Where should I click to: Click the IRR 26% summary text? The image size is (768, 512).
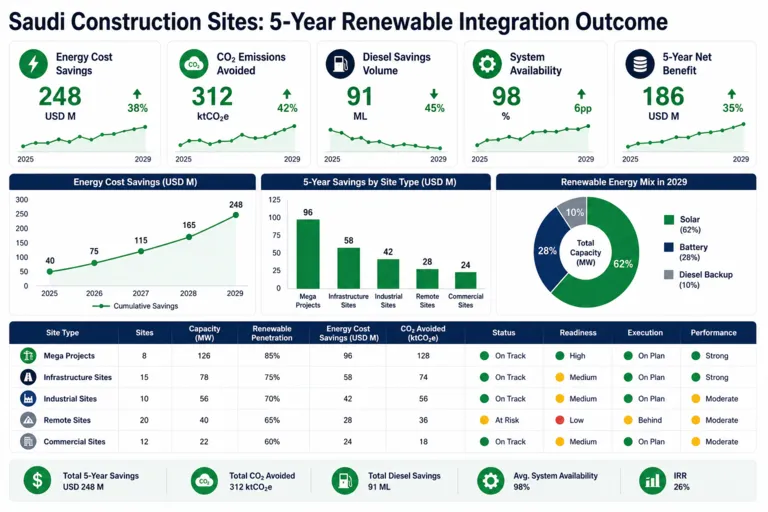click(x=681, y=481)
